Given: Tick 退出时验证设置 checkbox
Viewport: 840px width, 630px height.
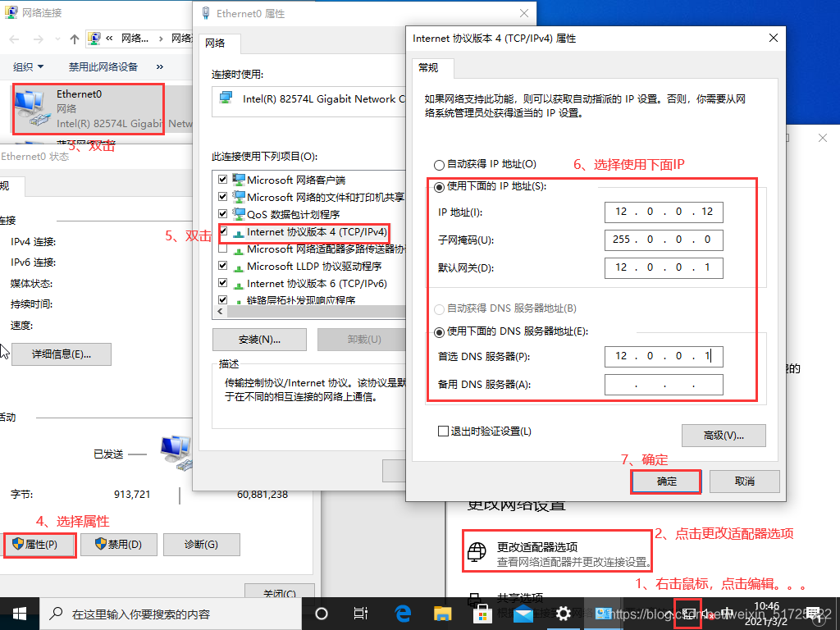Looking at the screenshot, I should (443, 431).
